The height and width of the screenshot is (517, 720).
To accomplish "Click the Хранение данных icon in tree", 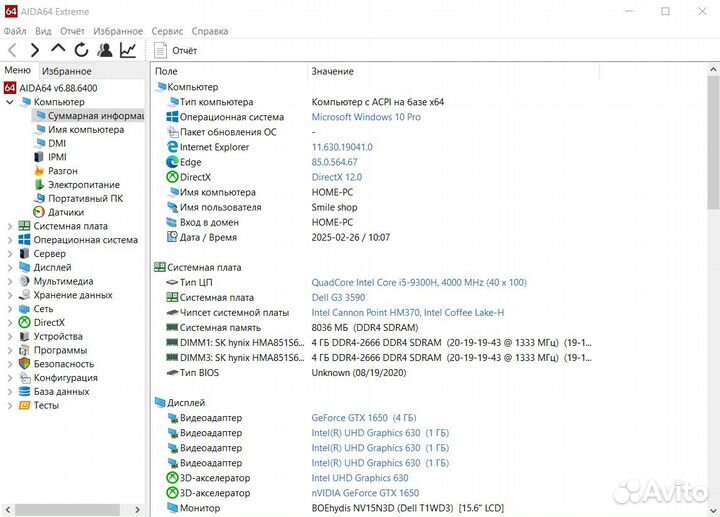I will tap(24, 295).
